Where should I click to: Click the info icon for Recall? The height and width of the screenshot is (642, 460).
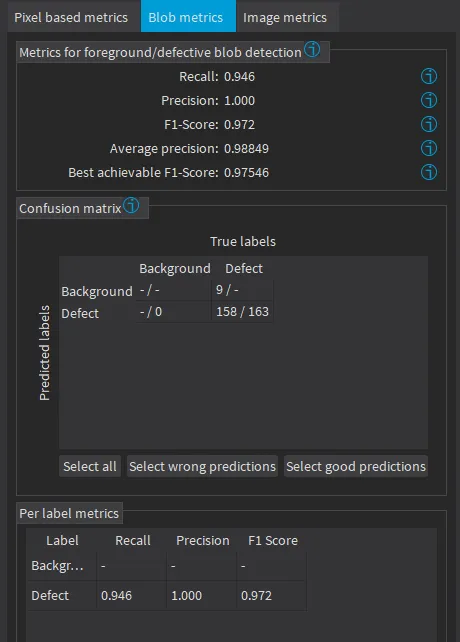pos(429,76)
